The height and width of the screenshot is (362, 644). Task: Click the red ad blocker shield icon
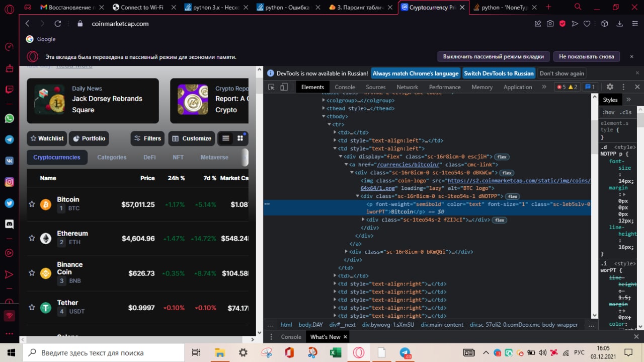tap(562, 24)
